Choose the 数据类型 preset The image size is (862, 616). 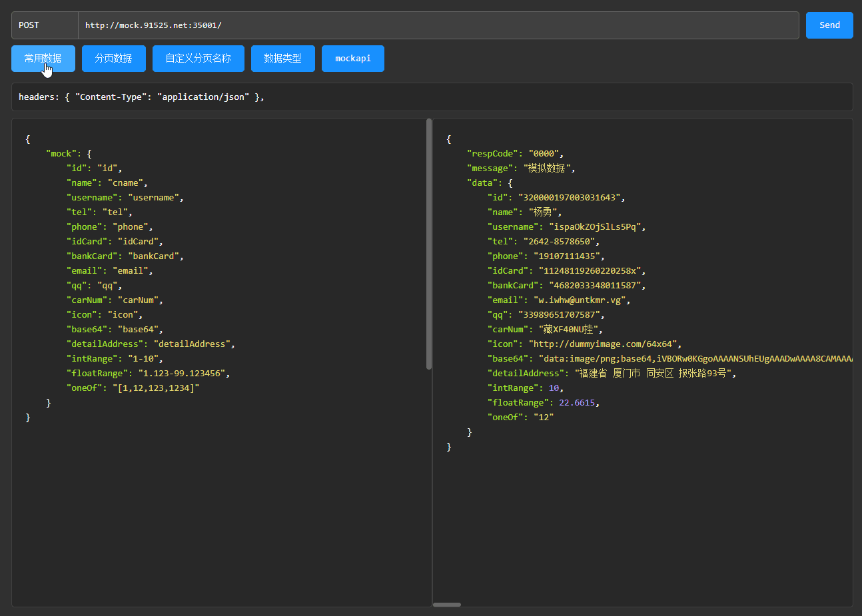[x=283, y=59]
